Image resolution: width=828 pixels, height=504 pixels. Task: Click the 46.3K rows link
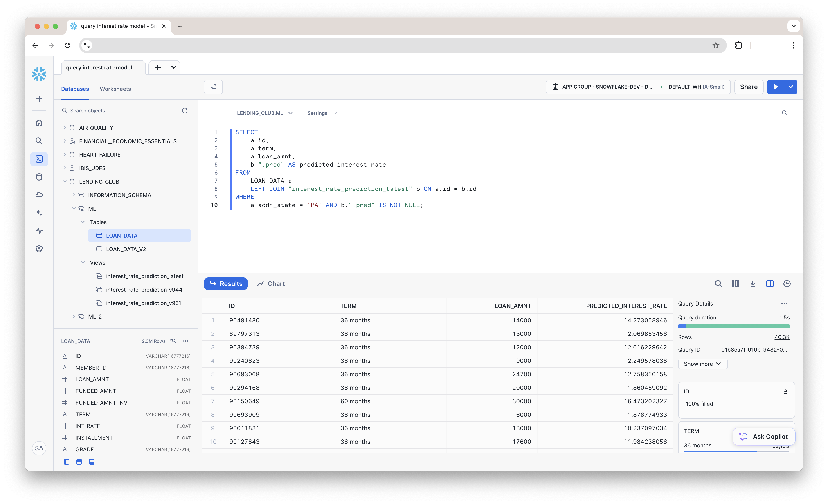[x=782, y=337]
